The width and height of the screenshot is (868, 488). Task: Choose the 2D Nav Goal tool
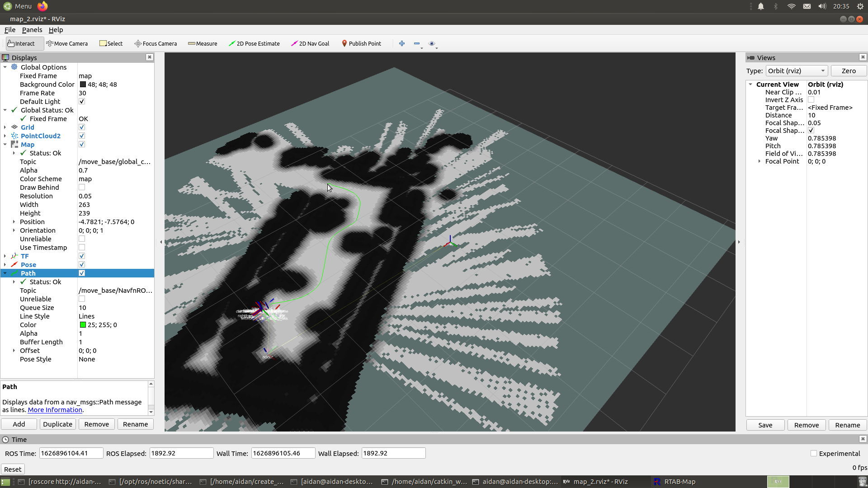click(x=310, y=43)
